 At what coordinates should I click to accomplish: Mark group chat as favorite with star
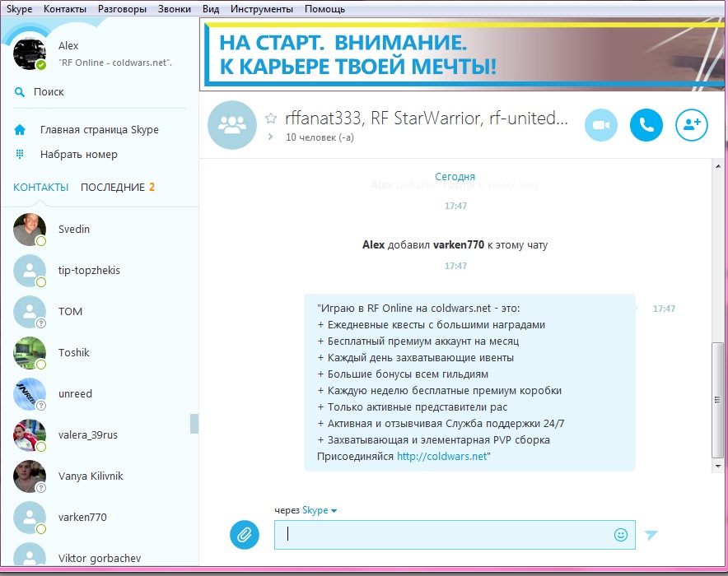271,118
